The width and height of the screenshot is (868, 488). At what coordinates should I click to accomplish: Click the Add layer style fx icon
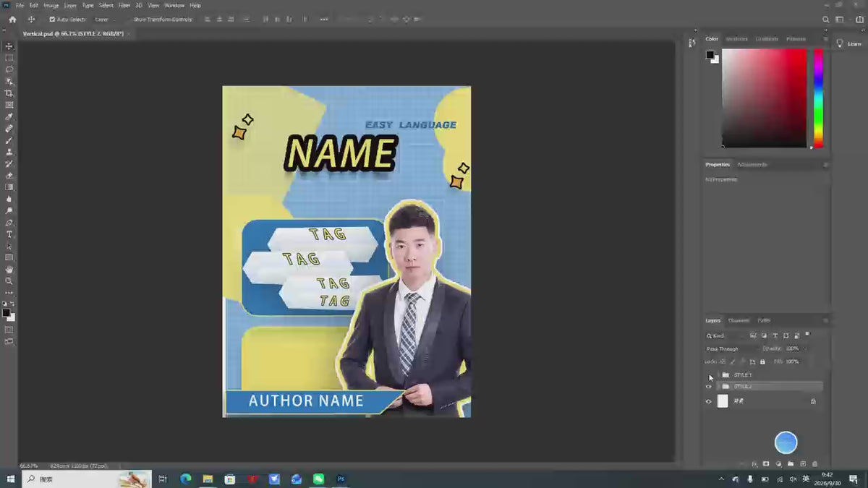pos(754,463)
